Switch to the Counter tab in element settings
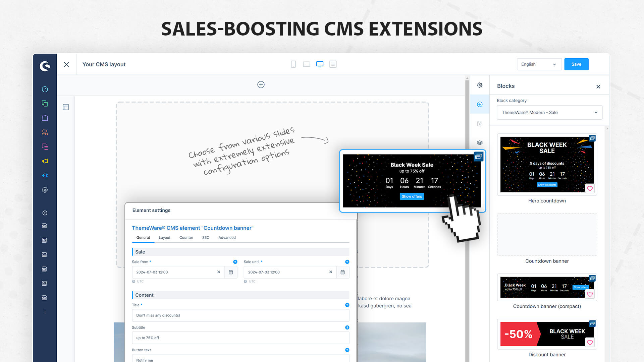 [186, 237]
